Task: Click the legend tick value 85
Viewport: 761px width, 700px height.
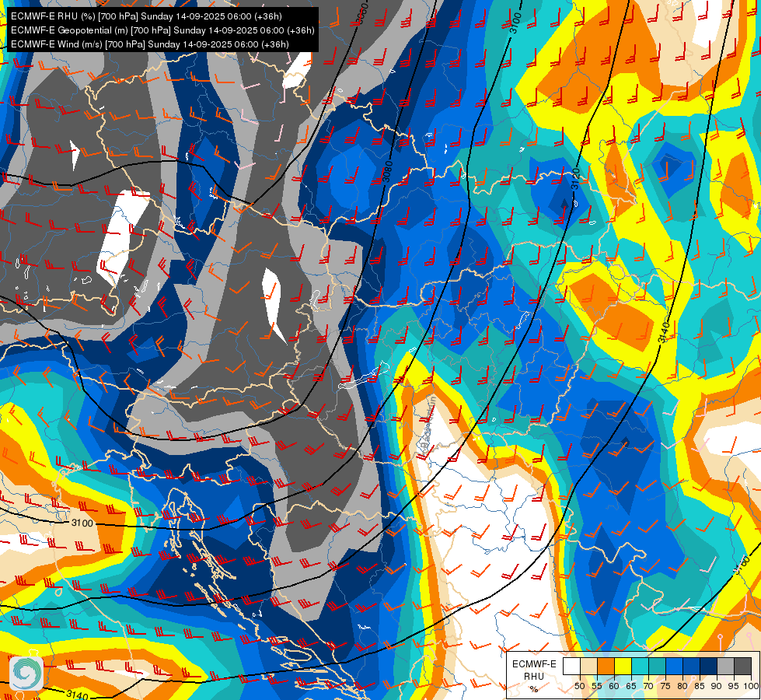Action: pyautogui.click(x=700, y=686)
